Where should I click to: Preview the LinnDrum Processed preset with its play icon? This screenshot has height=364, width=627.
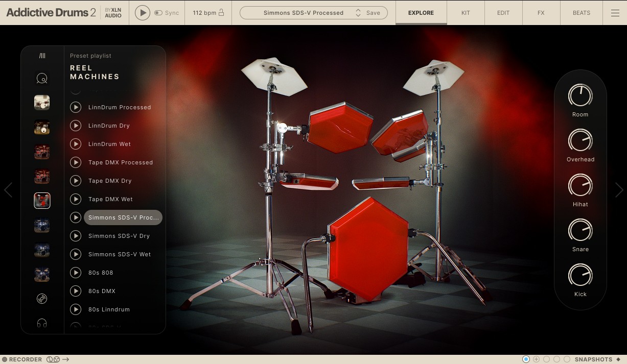[76, 107]
